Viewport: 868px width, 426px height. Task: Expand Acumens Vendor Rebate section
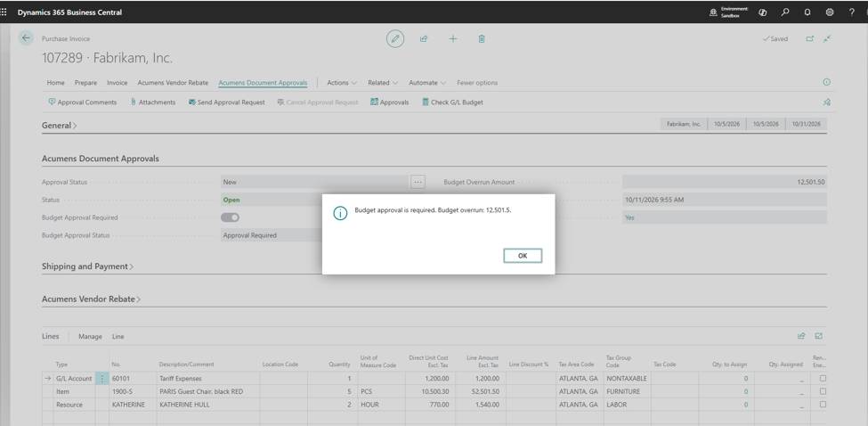click(92, 299)
